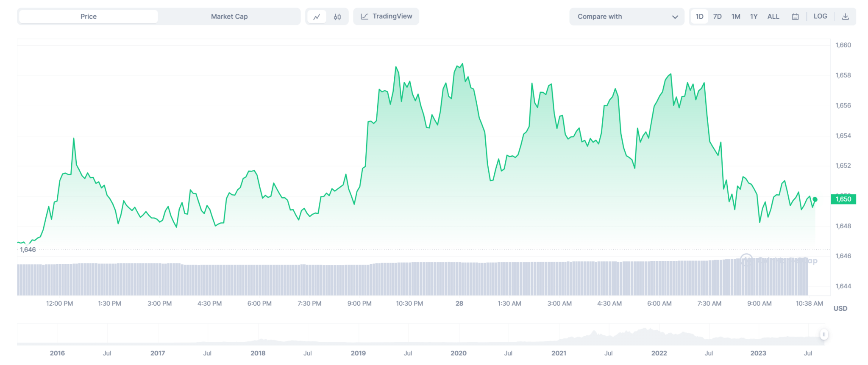Open the calendar date range picker
The image size is (868, 365).
tap(795, 17)
